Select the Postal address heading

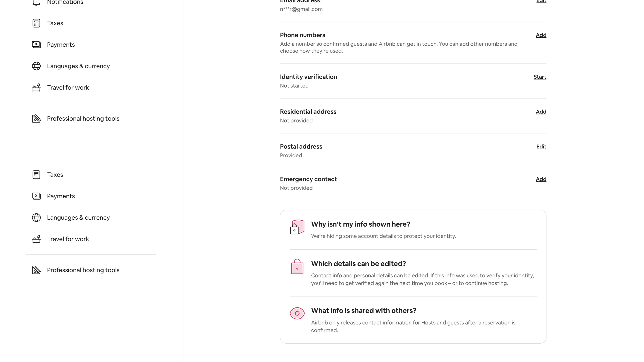point(301,147)
